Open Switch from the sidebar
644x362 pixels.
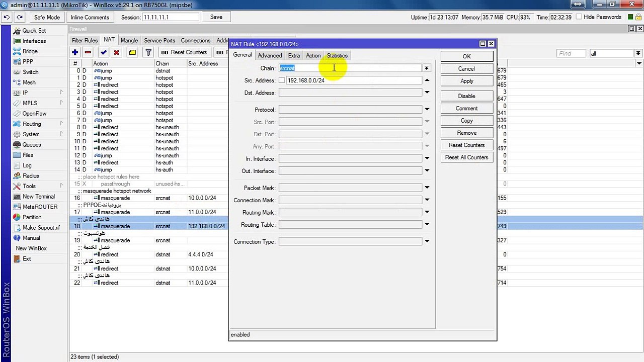click(30, 72)
